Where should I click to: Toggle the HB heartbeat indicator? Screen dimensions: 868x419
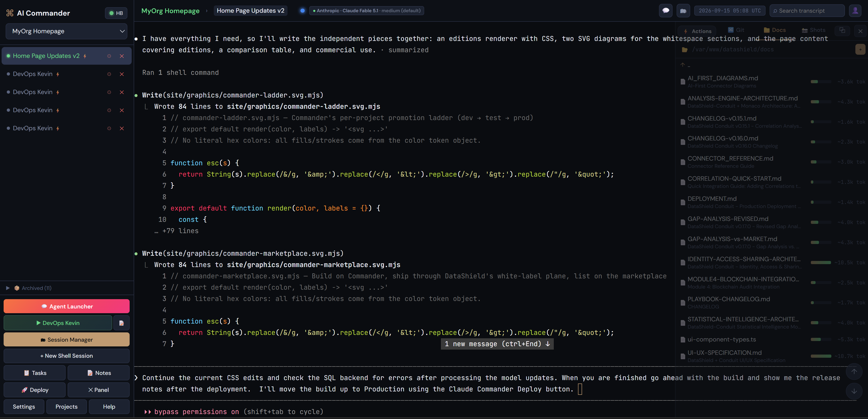click(x=116, y=13)
